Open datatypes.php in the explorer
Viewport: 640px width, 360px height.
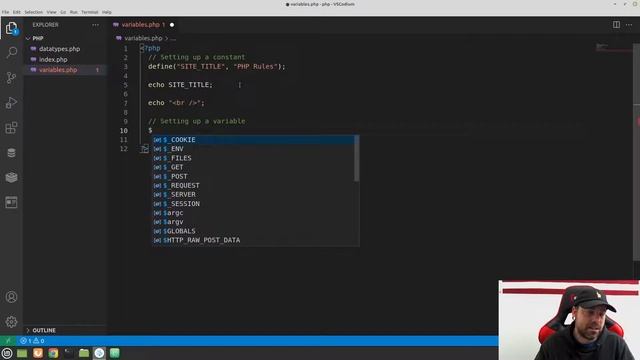click(60, 49)
